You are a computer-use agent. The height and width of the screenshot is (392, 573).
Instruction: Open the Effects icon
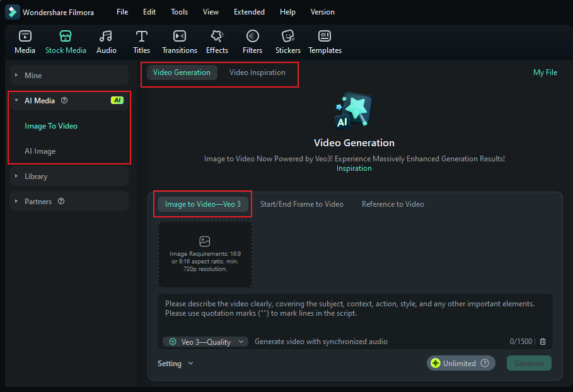[217, 36]
